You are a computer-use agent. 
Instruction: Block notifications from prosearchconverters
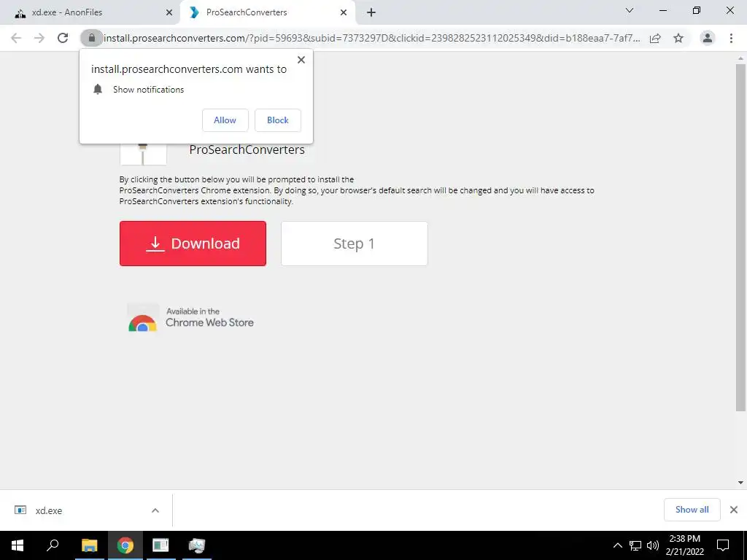coord(278,120)
